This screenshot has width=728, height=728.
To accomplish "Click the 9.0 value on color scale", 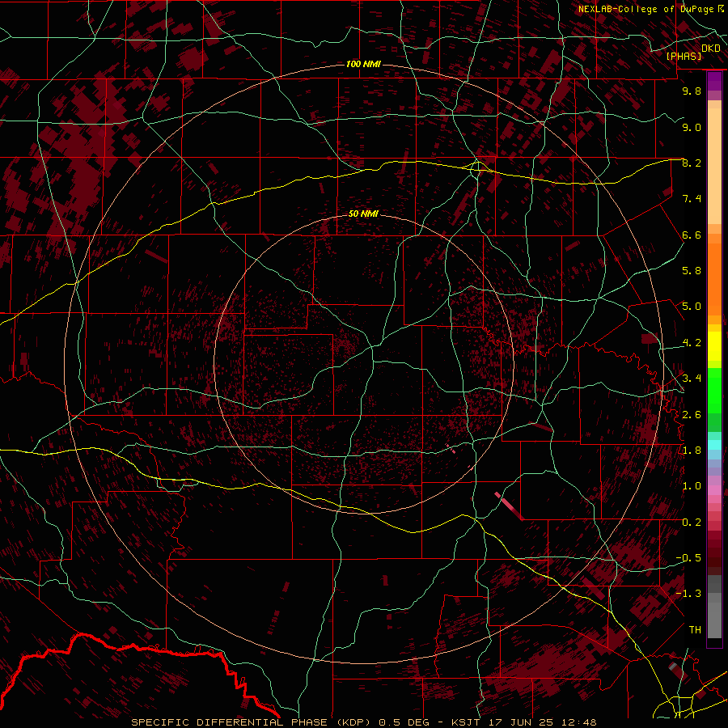I will click(x=692, y=128).
